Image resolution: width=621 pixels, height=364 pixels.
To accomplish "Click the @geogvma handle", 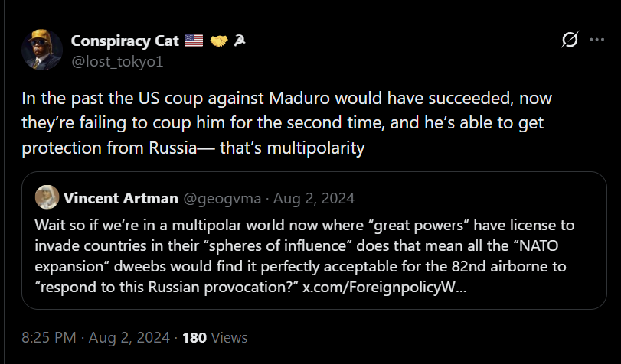I will click(x=220, y=199).
